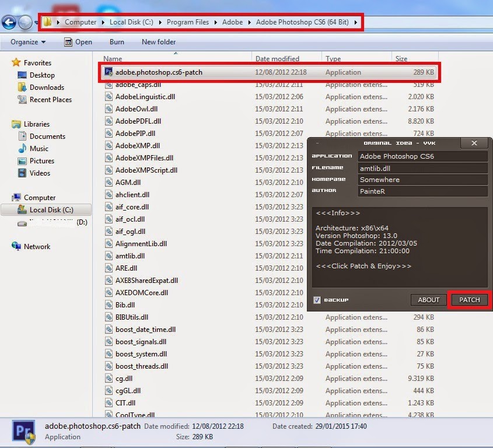Open the recent pages dropdown beside Forward
Viewport: 493px width, 448px height.
point(36,22)
